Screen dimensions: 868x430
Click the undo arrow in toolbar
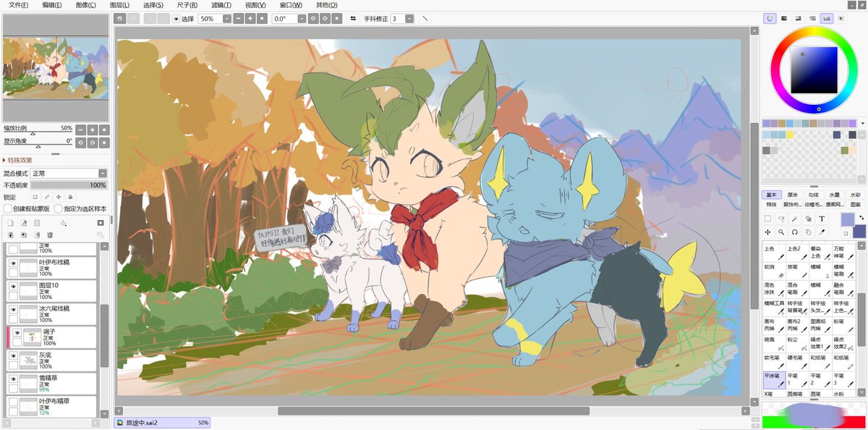coord(119,18)
